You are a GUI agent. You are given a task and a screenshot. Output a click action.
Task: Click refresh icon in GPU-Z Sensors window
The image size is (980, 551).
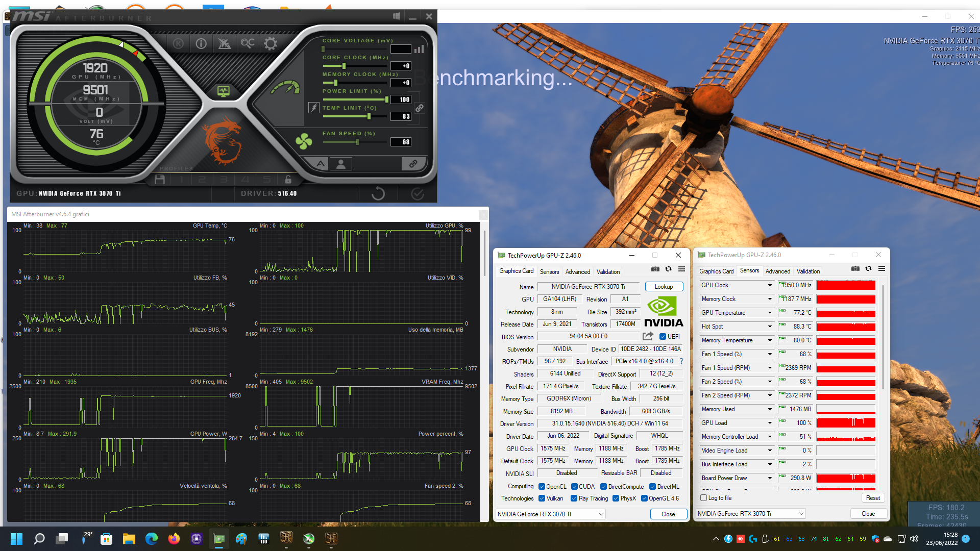pos(868,269)
